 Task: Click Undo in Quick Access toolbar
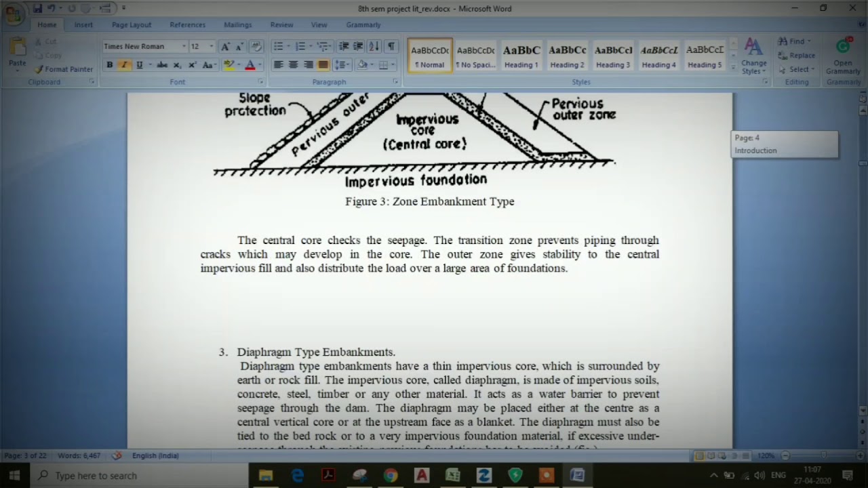tap(52, 8)
